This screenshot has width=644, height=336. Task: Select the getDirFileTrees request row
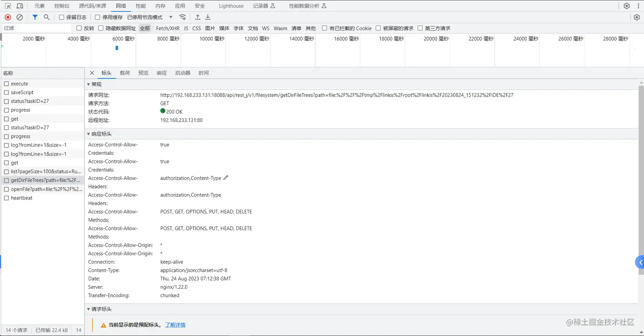(x=42, y=180)
